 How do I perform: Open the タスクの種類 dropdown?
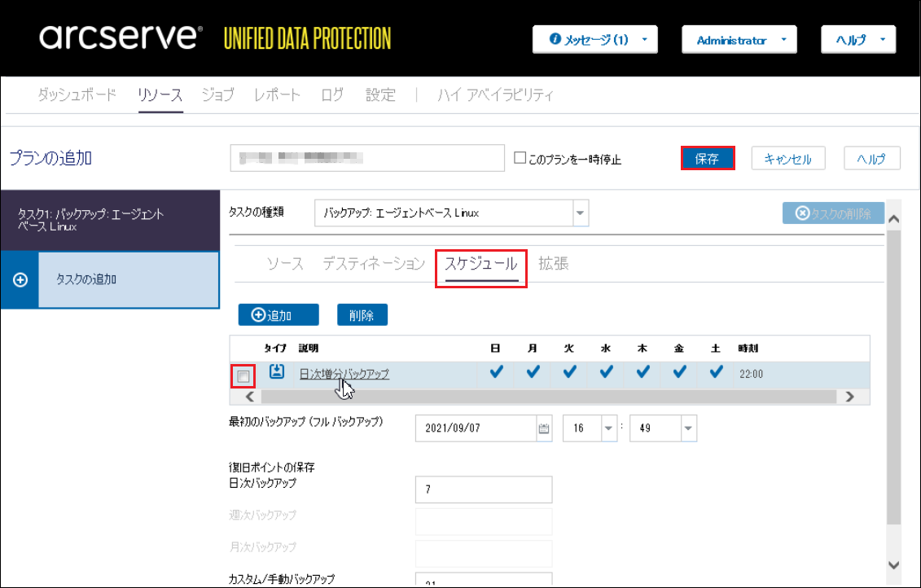click(580, 213)
